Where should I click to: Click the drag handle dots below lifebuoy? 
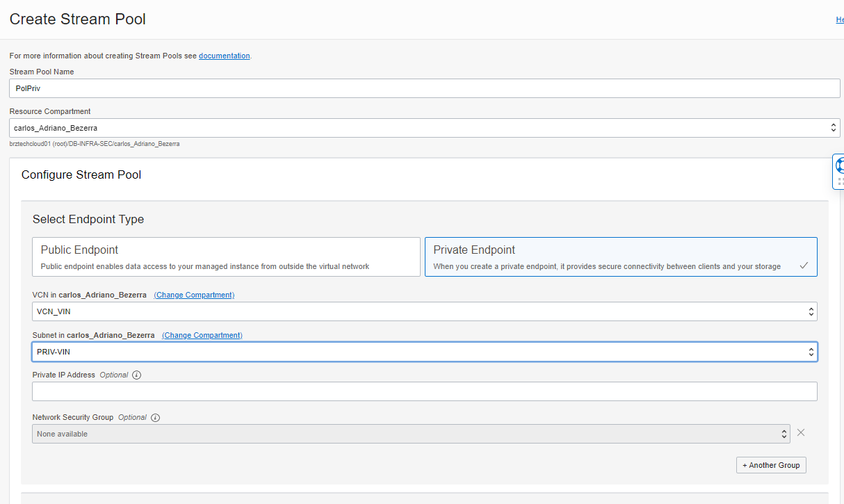pyautogui.click(x=840, y=181)
